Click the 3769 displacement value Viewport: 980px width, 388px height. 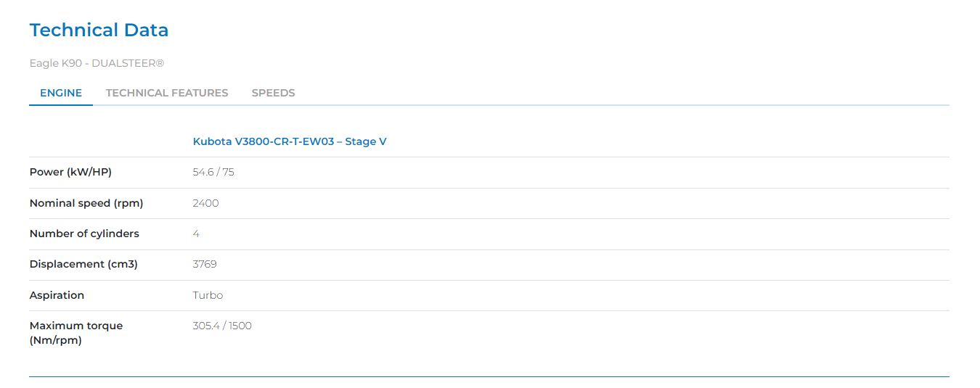pyautogui.click(x=205, y=264)
